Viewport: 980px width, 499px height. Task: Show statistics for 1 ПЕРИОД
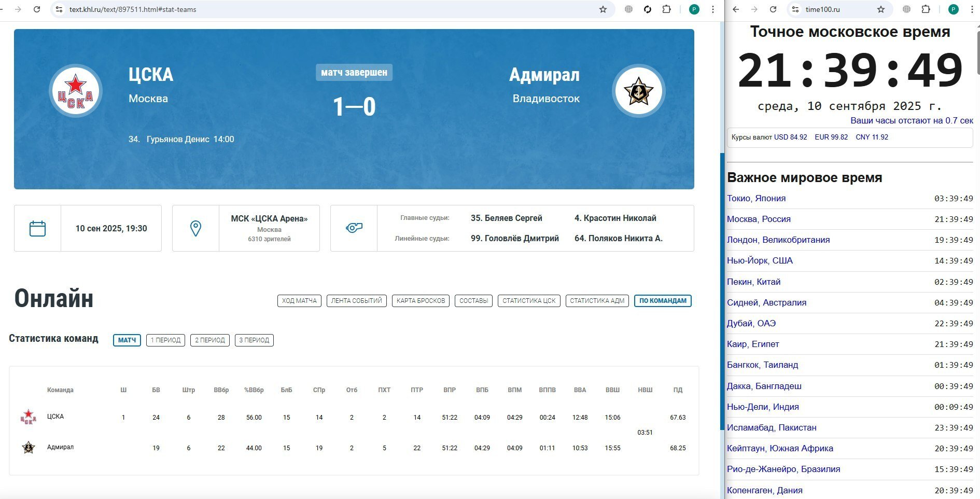[x=165, y=340]
